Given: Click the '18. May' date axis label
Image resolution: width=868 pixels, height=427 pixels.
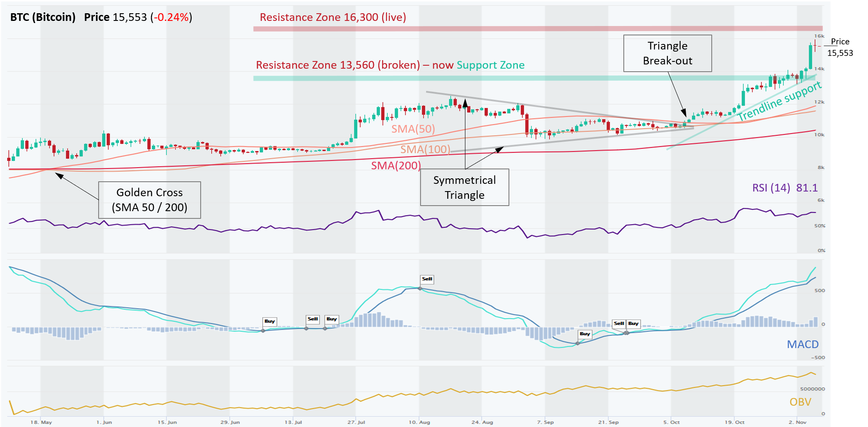Looking at the screenshot, I should pos(41,422).
